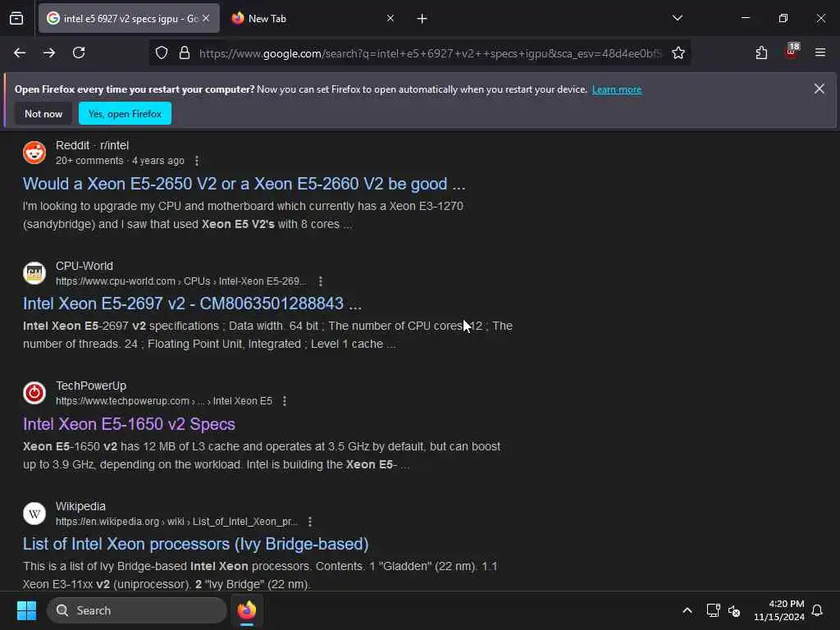Open the CPU-World result's three-dot menu
840x630 pixels.
point(321,281)
